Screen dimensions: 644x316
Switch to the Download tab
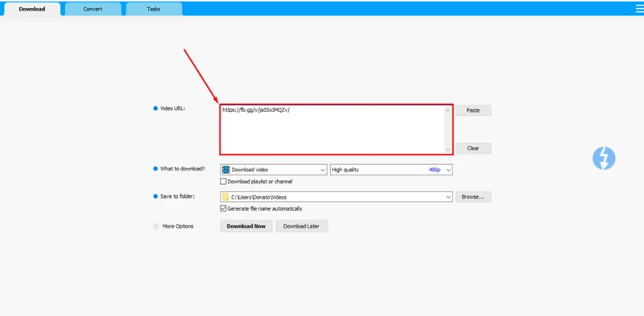pos(32,9)
